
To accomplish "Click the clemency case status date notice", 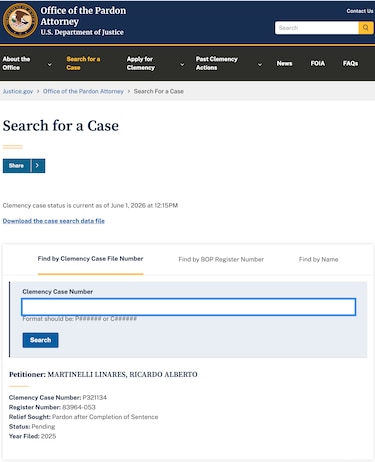I will pyautogui.click(x=90, y=205).
